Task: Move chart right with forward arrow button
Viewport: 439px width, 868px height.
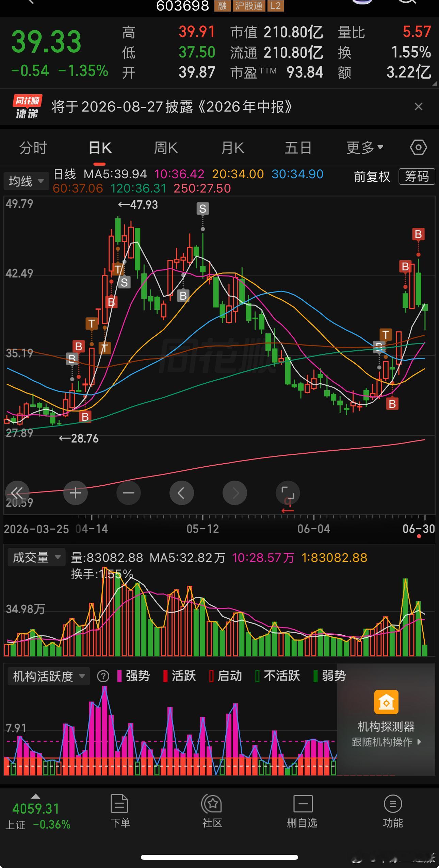Action: tap(235, 493)
